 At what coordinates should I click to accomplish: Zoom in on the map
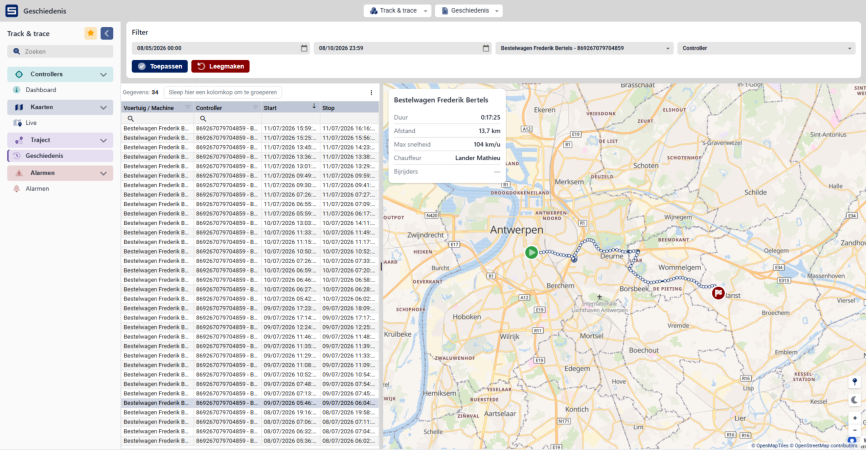(854, 418)
